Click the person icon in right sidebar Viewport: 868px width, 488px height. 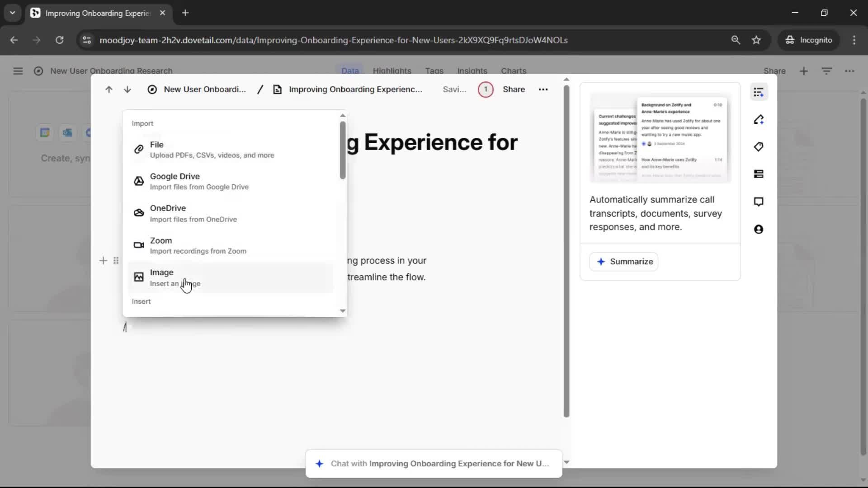coord(759,230)
